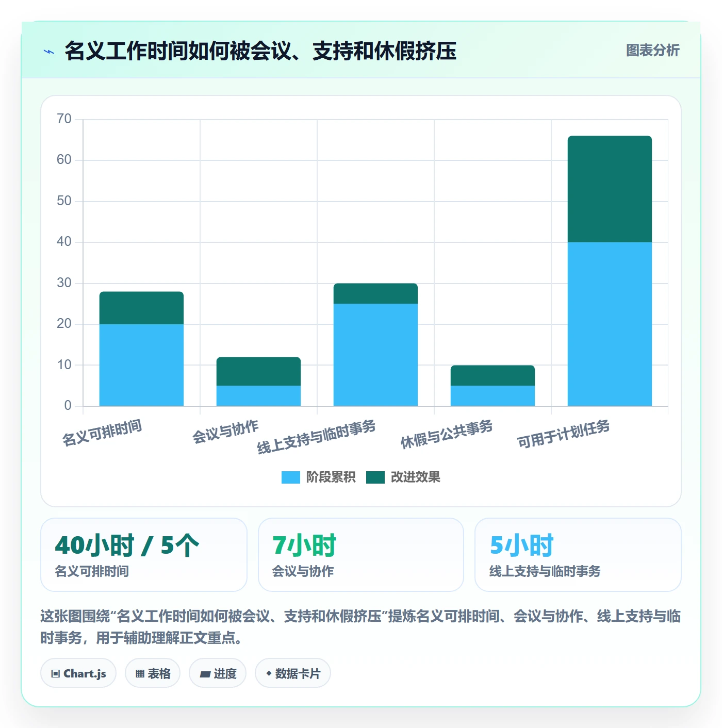Screen dimensions: 722x728
Task: Click the teal bar segment for 可用于计划任务
Action: 610,189
